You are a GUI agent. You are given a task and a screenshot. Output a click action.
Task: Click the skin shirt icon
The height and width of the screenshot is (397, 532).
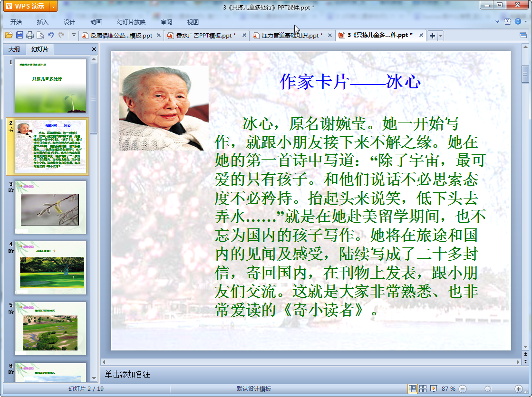click(x=508, y=21)
